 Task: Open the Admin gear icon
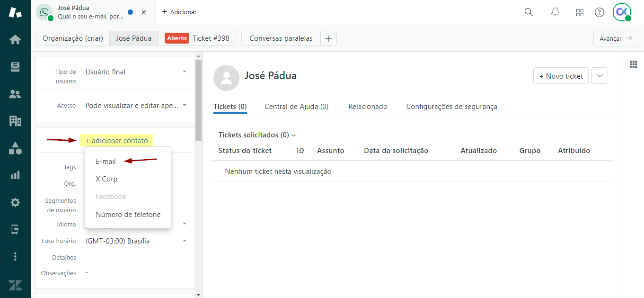tap(15, 202)
